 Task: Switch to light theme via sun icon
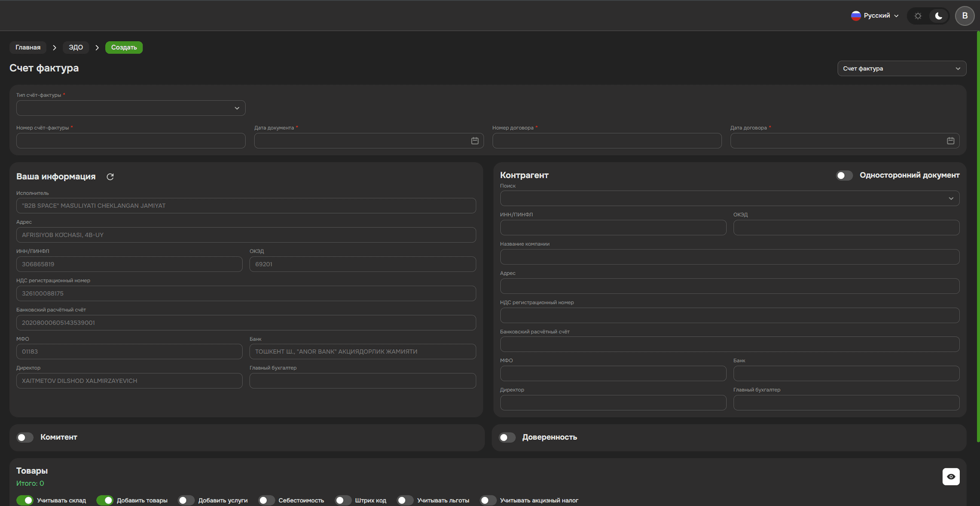click(918, 16)
